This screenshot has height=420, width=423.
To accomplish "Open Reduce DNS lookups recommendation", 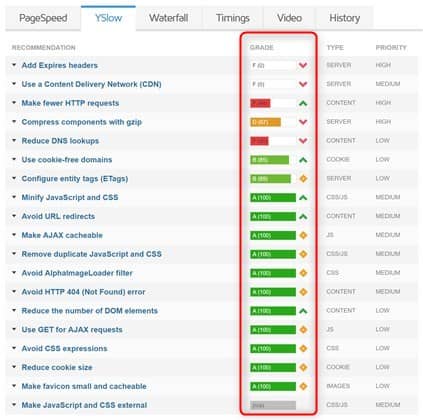I will (x=60, y=141).
